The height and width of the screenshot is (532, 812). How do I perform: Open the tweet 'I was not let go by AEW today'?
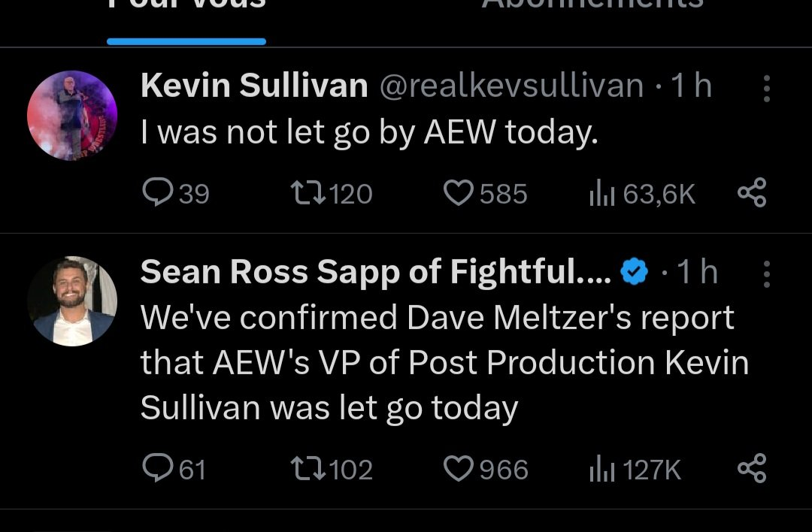pos(369,135)
